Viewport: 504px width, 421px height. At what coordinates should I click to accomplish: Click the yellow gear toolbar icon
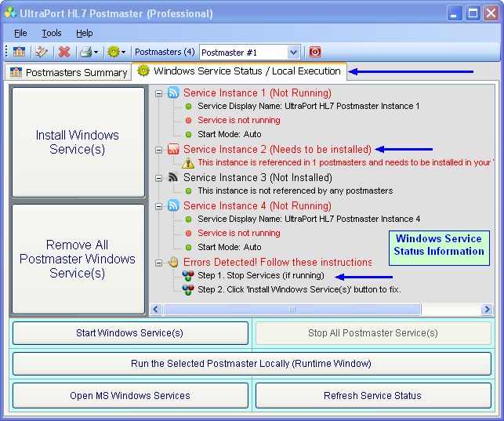click(x=113, y=52)
